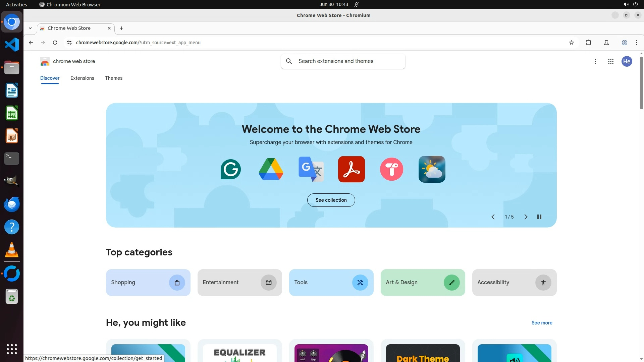The width and height of the screenshot is (644, 362).
Task: Click the See collection button
Action: coord(331,200)
